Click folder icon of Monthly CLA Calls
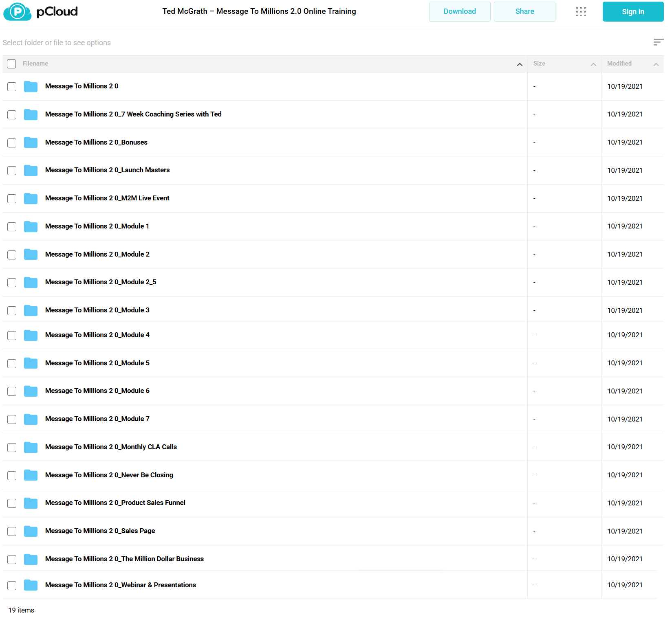 tap(31, 447)
